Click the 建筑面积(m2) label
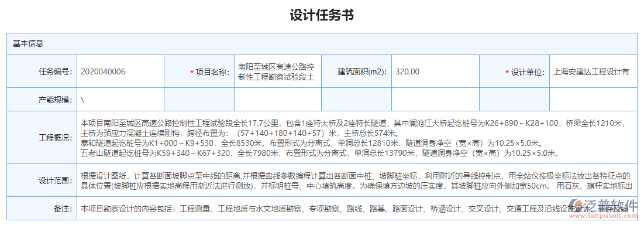 [x=362, y=71]
